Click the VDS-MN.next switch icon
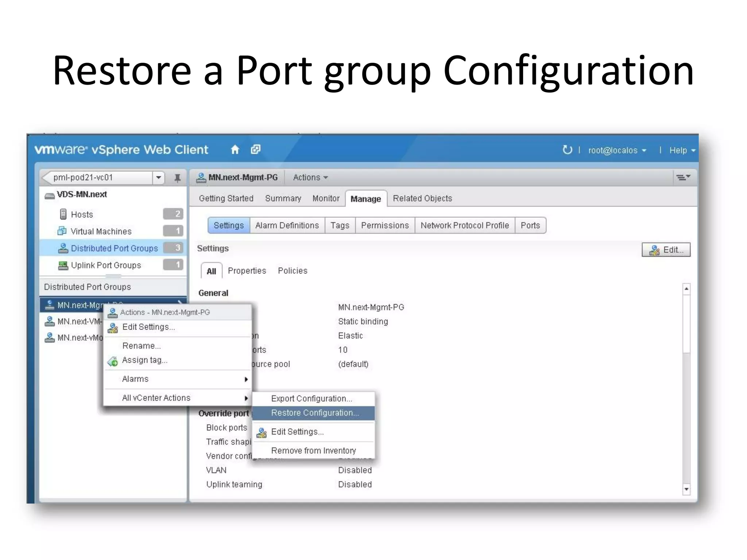The image size is (747, 560). click(50, 196)
